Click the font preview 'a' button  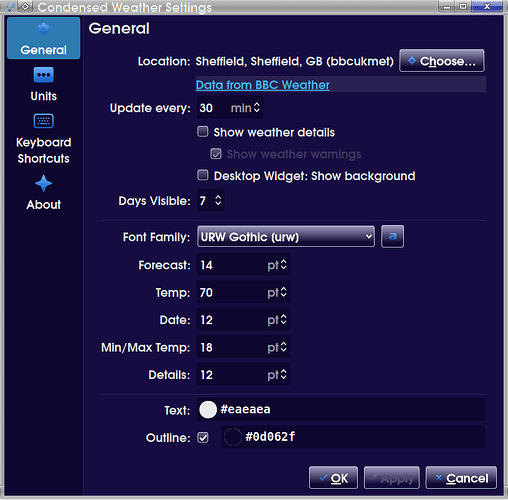coord(392,236)
